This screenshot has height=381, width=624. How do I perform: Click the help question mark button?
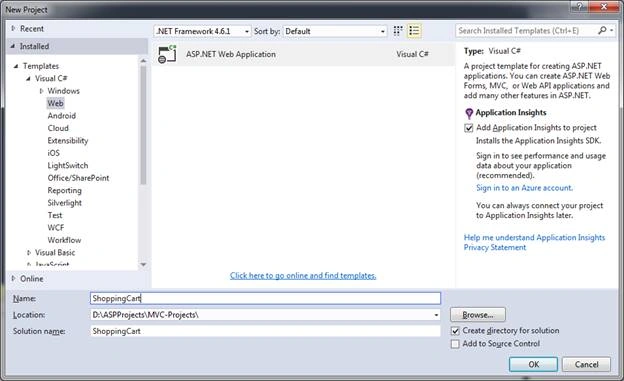[x=579, y=6]
